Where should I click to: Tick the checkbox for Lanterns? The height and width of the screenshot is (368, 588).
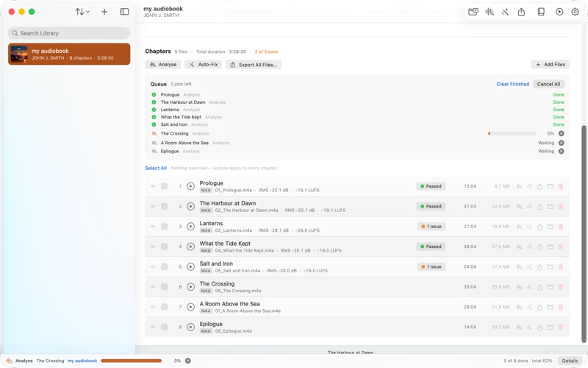pyautogui.click(x=164, y=227)
